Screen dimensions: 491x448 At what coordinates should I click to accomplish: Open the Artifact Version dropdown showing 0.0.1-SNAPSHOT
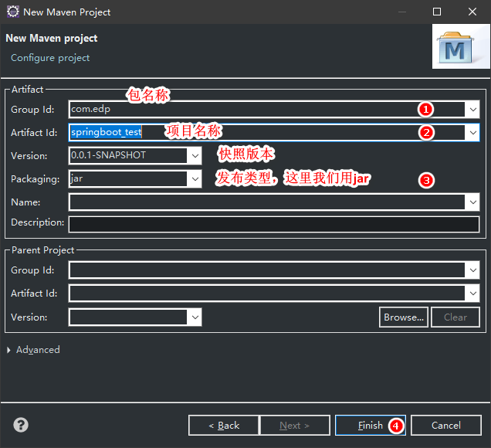point(195,156)
